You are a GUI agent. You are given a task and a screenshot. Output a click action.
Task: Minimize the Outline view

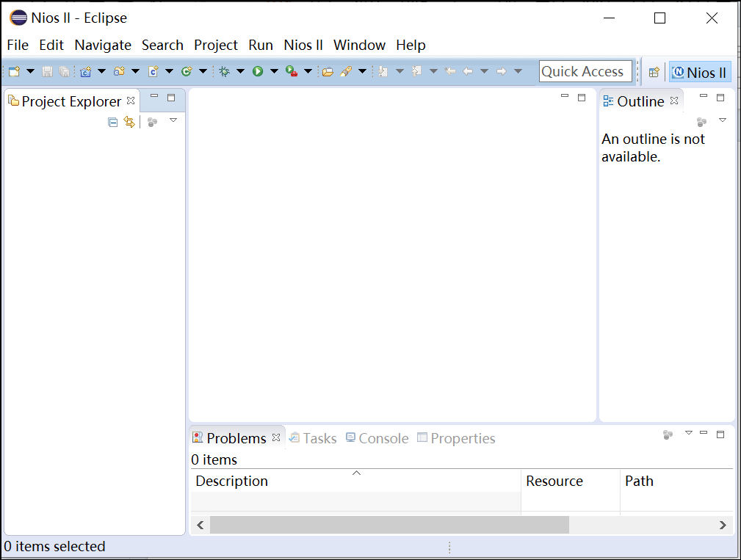[704, 96]
